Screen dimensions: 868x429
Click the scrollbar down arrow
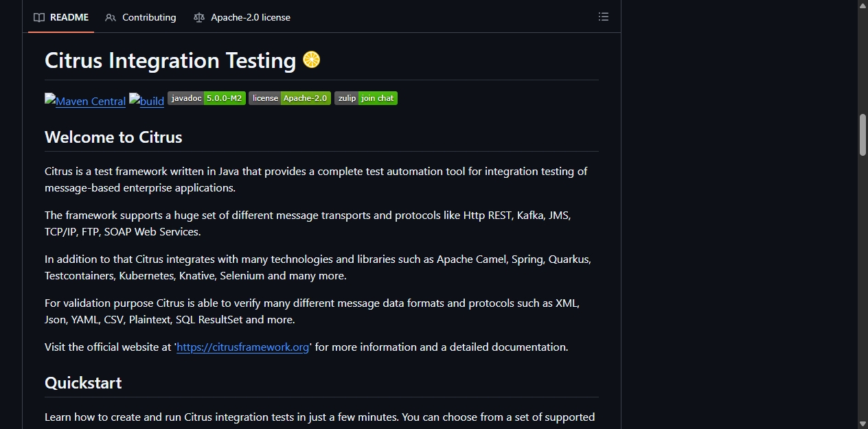click(863, 424)
